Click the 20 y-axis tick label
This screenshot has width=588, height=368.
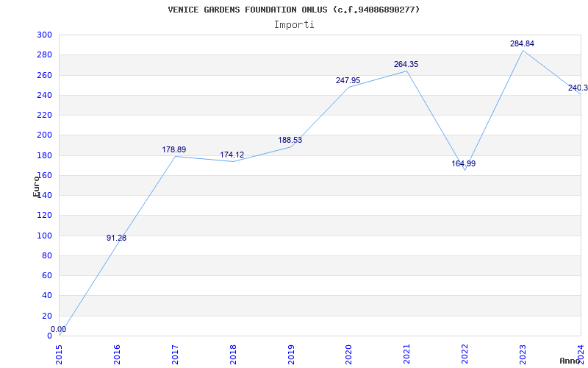pos(47,316)
